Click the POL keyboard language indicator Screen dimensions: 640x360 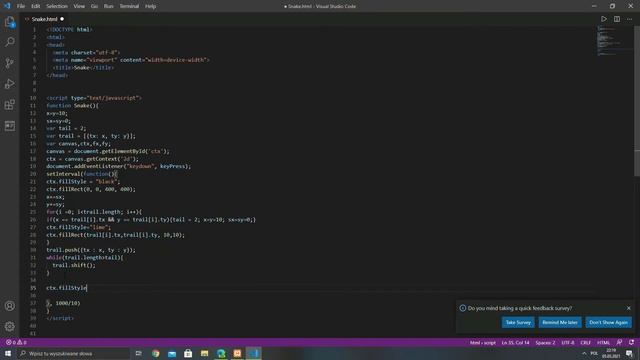click(x=594, y=353)
